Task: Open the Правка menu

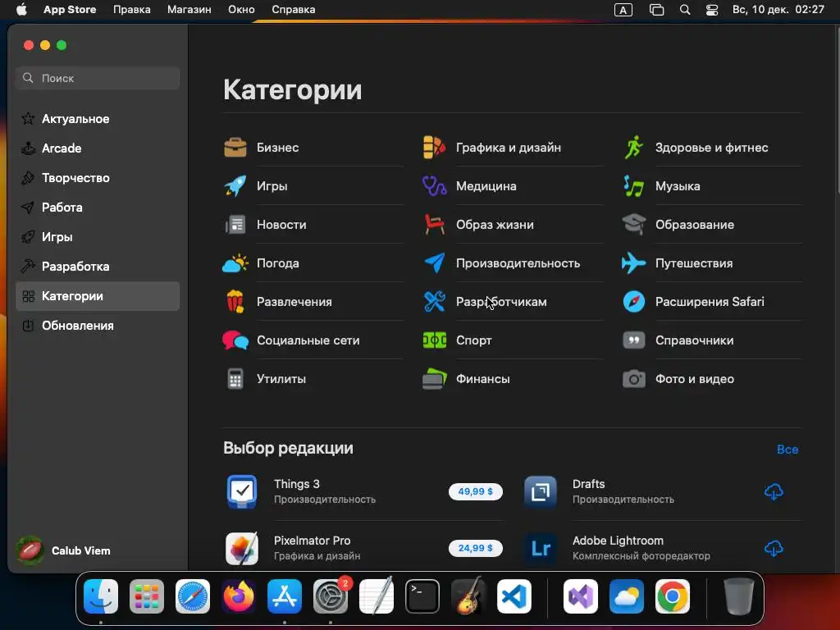Action: point(132,10)
